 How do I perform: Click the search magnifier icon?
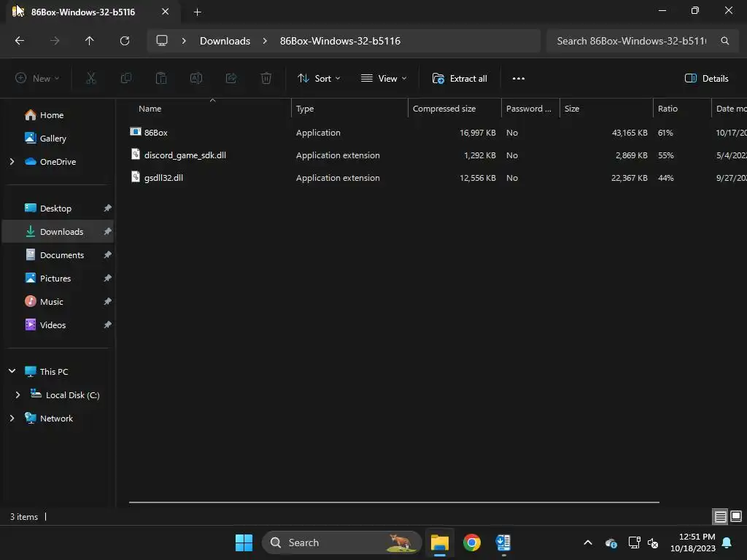[x=724, y=41]
